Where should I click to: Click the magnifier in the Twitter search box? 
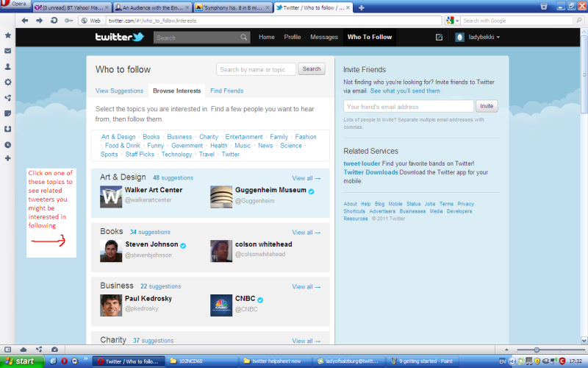click(244, 38)
